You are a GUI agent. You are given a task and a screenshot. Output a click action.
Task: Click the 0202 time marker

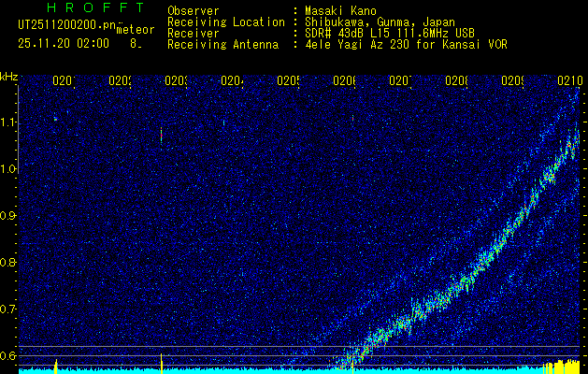[120, 80]
